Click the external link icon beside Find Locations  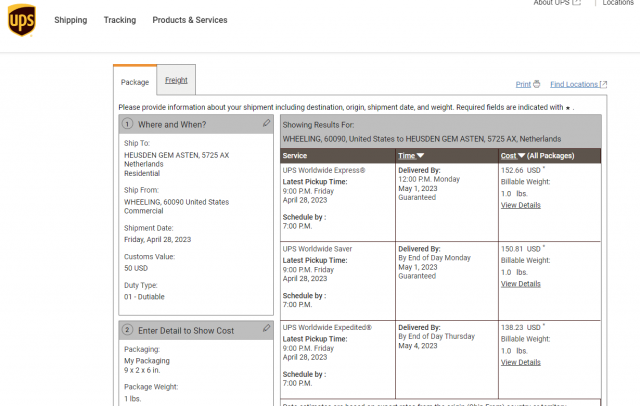(x=603, y=84)
